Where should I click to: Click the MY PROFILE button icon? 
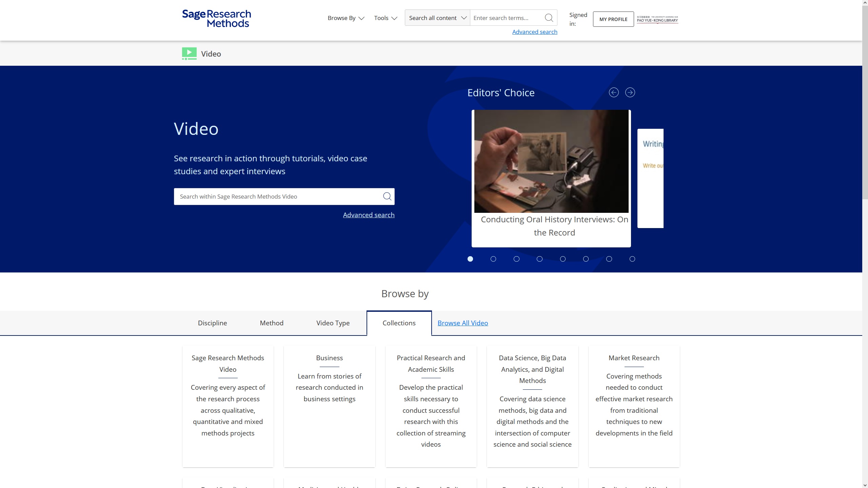[x=613, y=19]
